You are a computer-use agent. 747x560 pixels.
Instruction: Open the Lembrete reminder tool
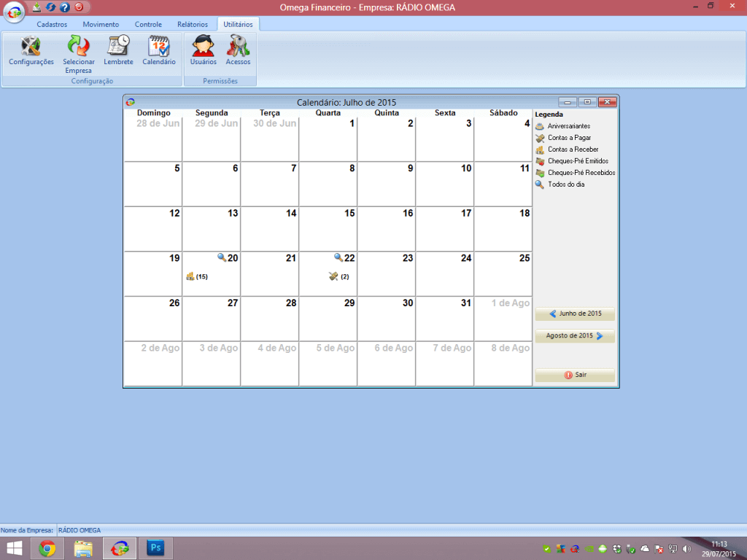click(x=118, y=51)
